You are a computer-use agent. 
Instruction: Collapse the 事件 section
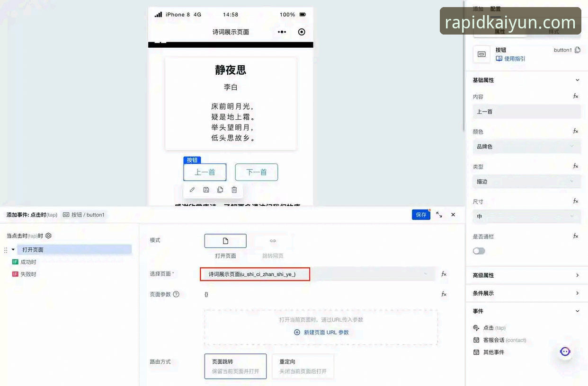pos(577,311)
